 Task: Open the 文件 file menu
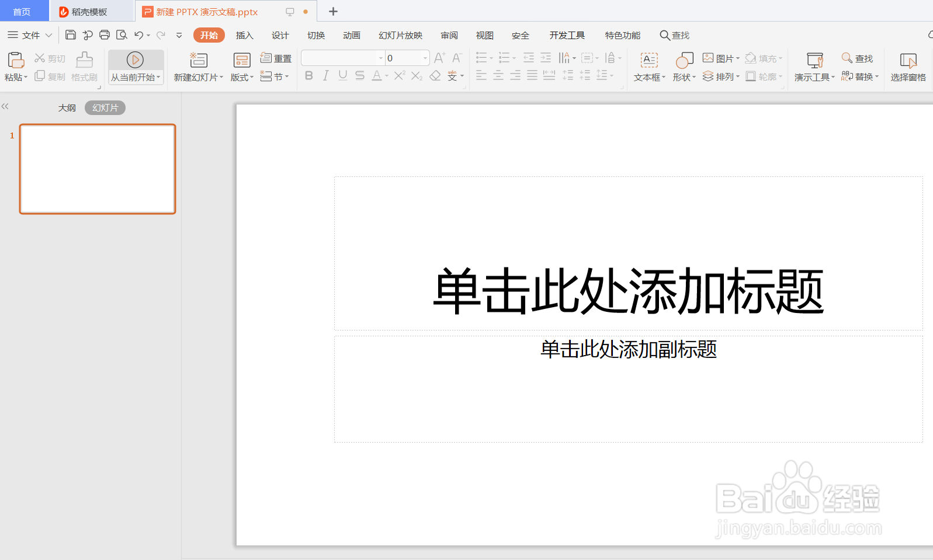click(29, 35)
